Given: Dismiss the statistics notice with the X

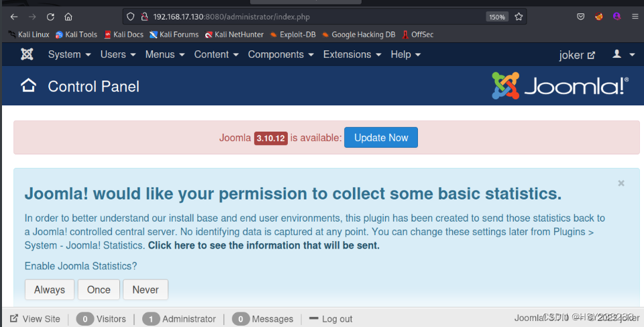Looking at the screenshot, I should click(621, 183).
